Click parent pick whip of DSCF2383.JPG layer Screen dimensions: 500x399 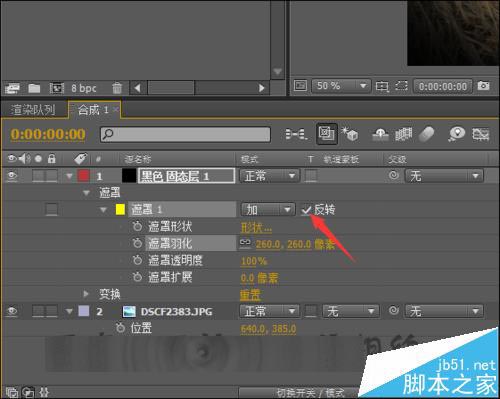click(394, 311)
